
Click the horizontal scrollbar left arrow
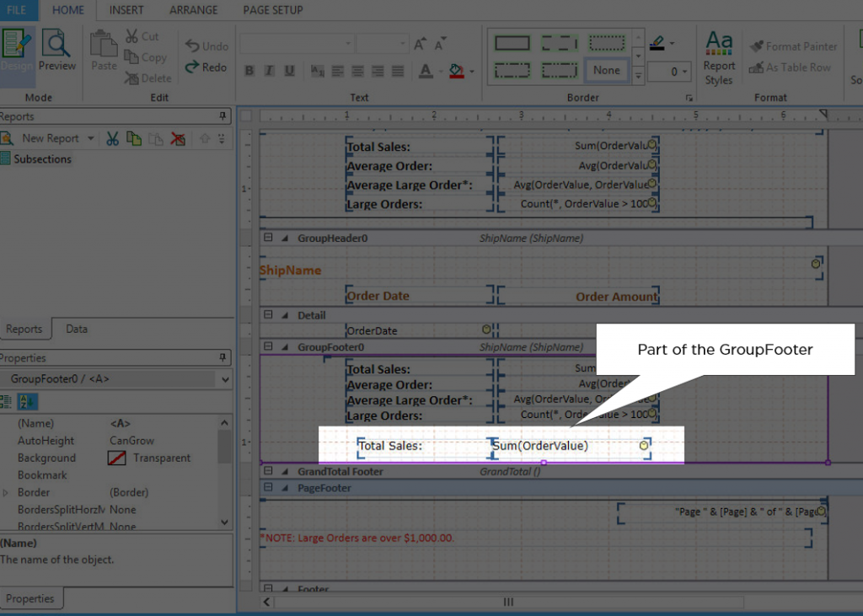pyautogui.click(x=267, y=602)
